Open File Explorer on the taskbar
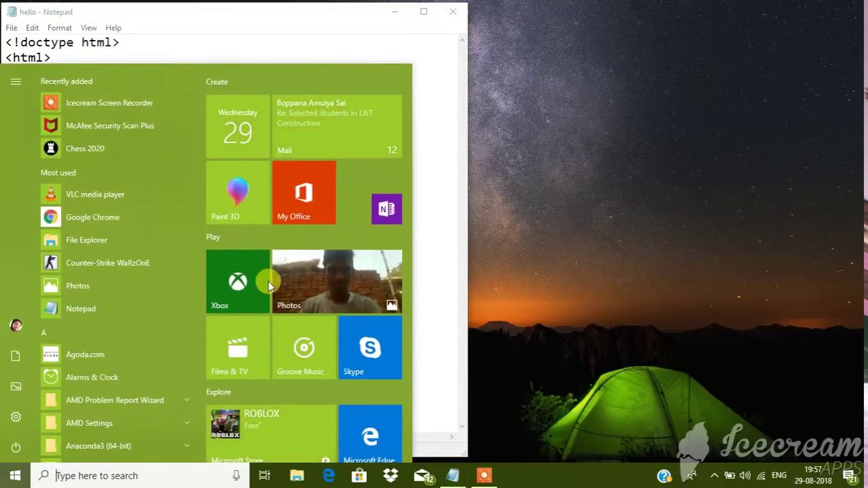The height and width of the screenshot is (488, 868). point(297,476)
